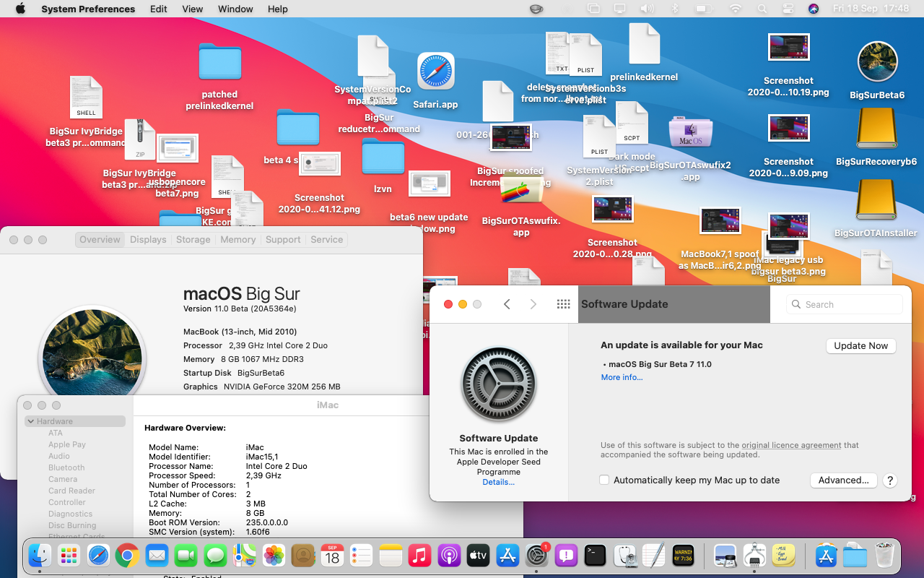Select Apple Pay in System Information sidebar
The height and width of the screenshot is (578, 924).
[67, 444]
